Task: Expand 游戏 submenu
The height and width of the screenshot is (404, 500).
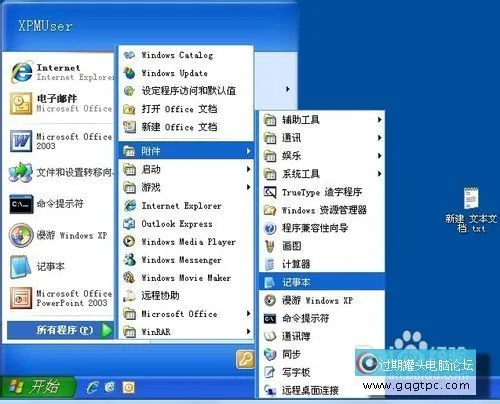Action: pyautogui.click(x=186, y=187)
